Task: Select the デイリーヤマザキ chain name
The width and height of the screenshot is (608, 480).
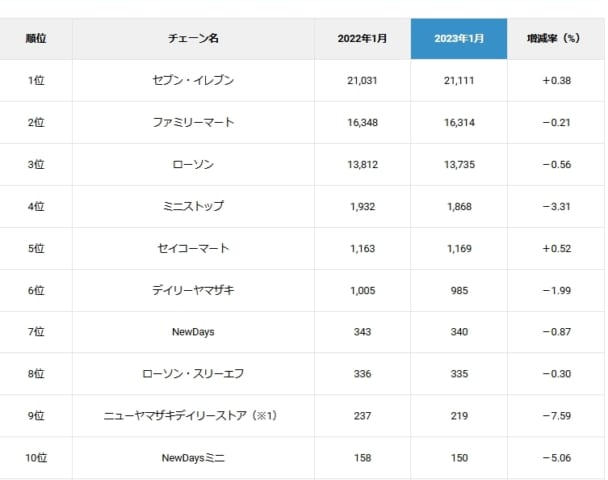Action: (194, 291)
